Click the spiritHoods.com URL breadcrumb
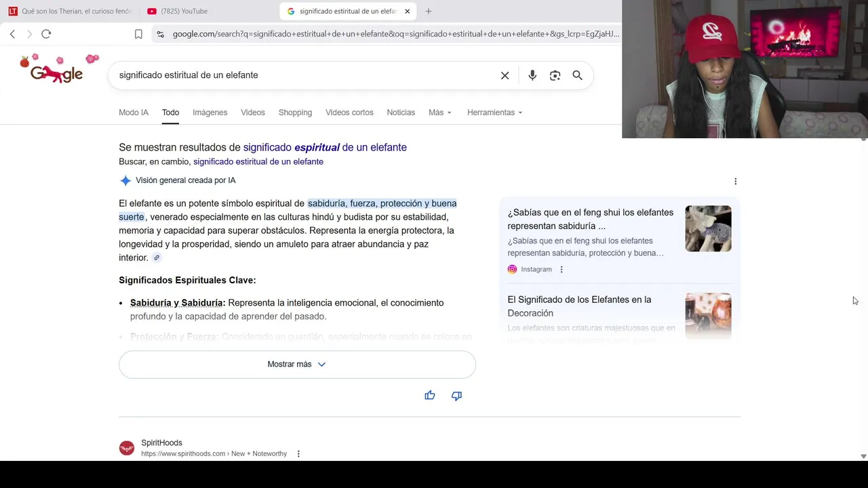868x488 pixels. tap(214, 453)
